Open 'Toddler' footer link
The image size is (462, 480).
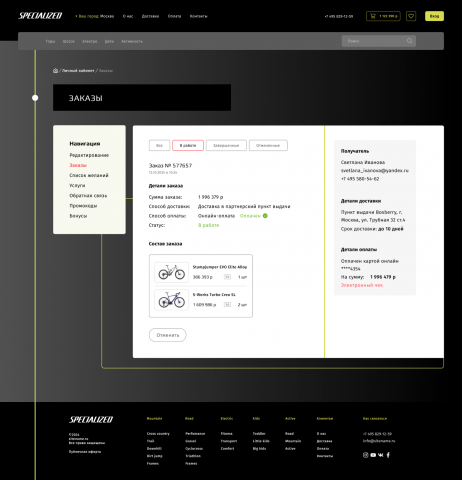pos(259,434)
